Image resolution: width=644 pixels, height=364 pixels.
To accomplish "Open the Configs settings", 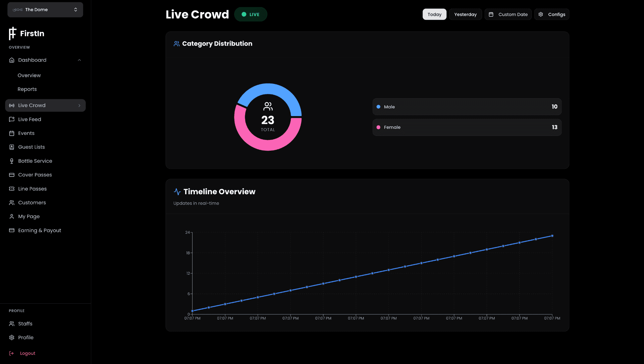I will (551, 14).
